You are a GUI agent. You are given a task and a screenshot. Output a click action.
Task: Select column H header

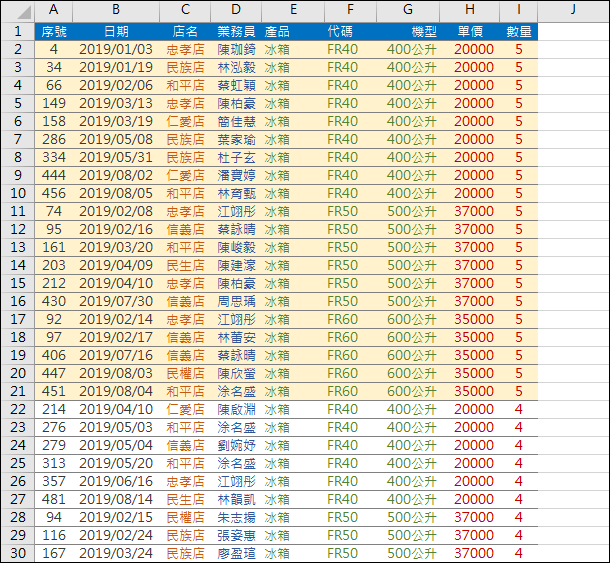(470, 10)
